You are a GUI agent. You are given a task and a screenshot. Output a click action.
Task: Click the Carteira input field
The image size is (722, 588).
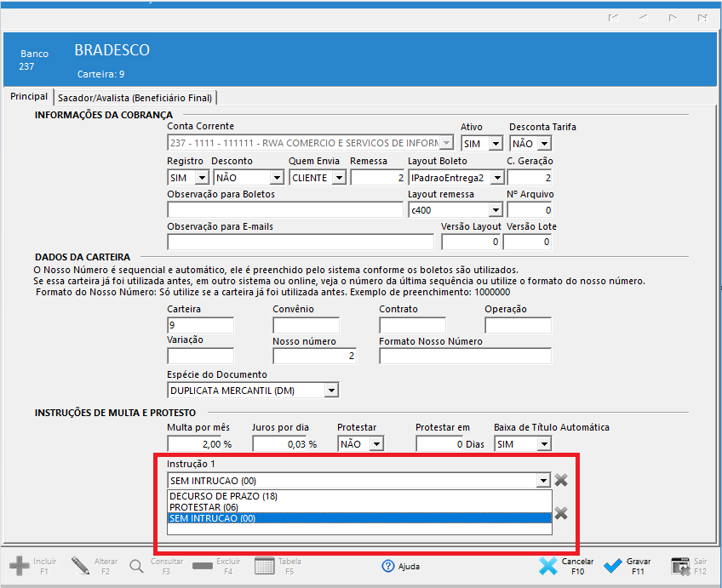pyautogui.click(x=201, y=325)
